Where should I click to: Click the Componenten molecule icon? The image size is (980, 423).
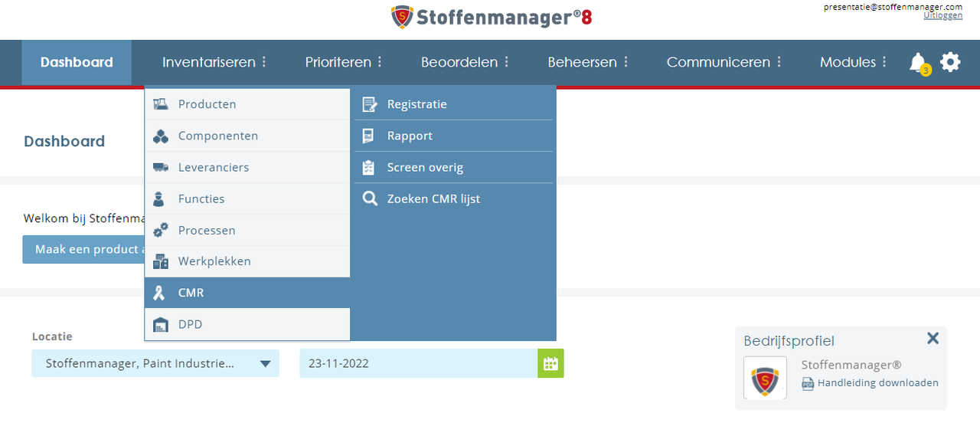tap(161, 136)
